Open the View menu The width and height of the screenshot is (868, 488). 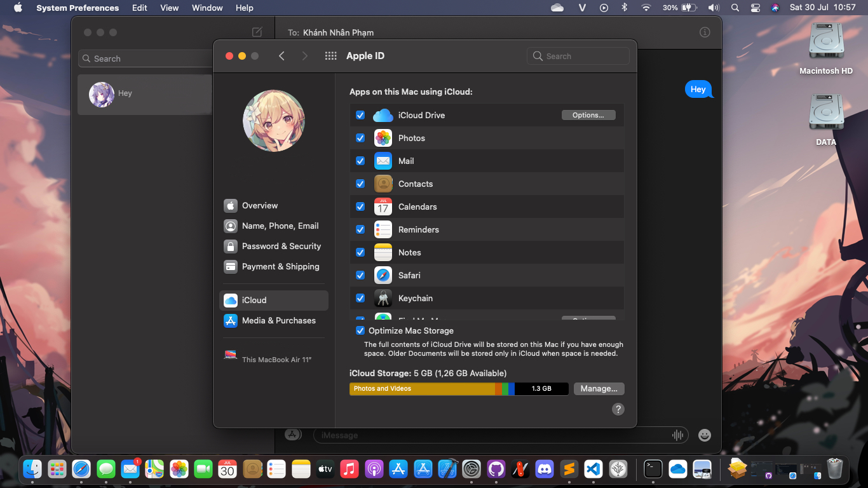(x=169, y=8)
